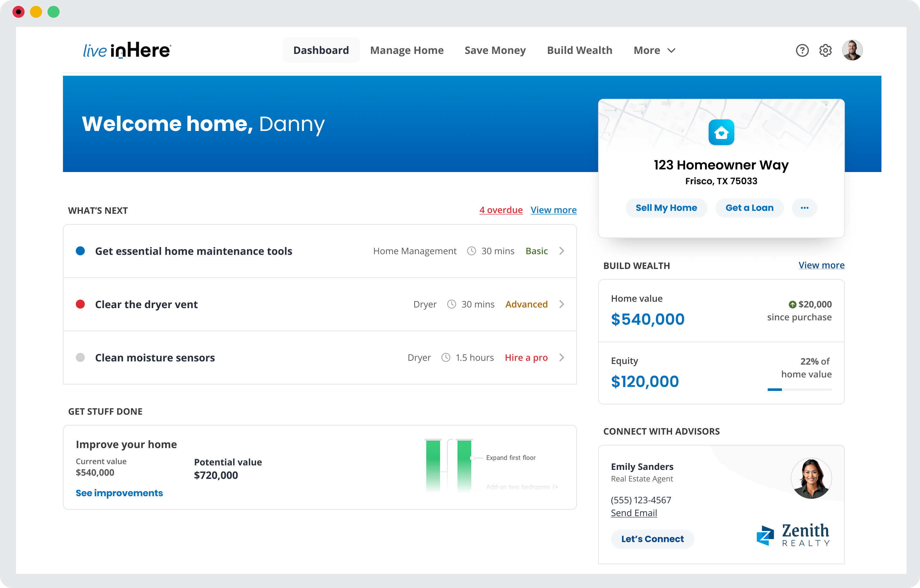This screenshot has height=588, width=920.
Task: Open chevron for Get essential home maintenance tools
Action: (561, 251)
